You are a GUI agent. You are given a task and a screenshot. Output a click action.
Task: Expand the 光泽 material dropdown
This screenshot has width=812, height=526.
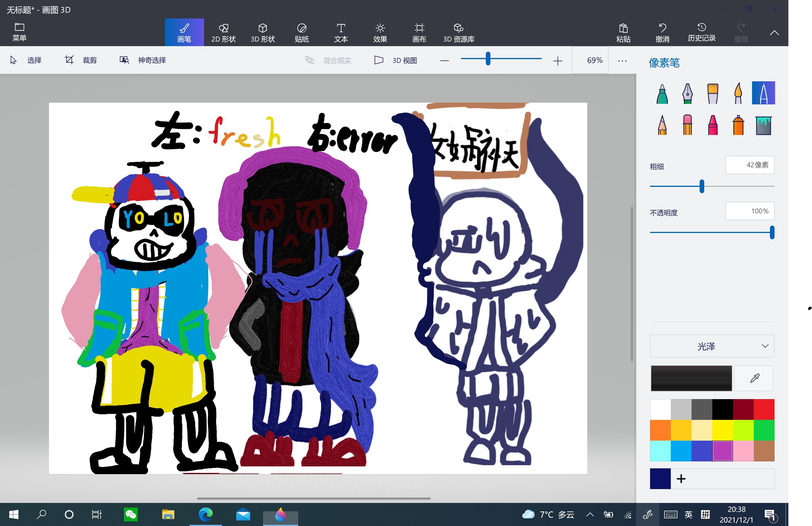pos(712,346)
